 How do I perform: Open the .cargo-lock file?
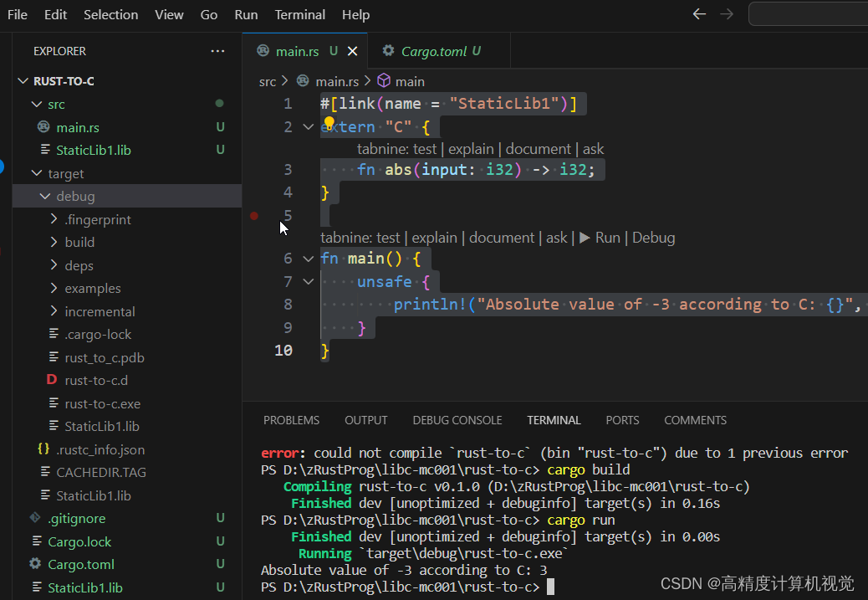click(x=98, y=335)
